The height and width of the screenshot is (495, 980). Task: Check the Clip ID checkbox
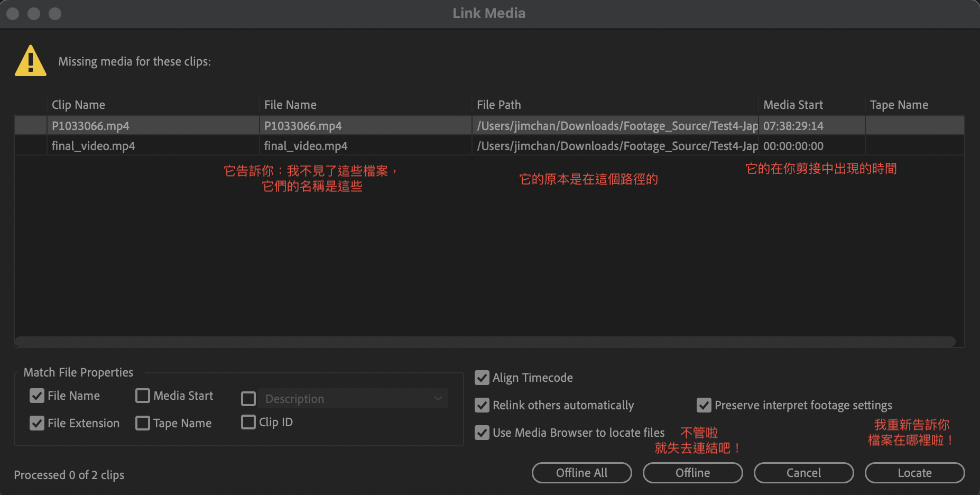point(248,422)
